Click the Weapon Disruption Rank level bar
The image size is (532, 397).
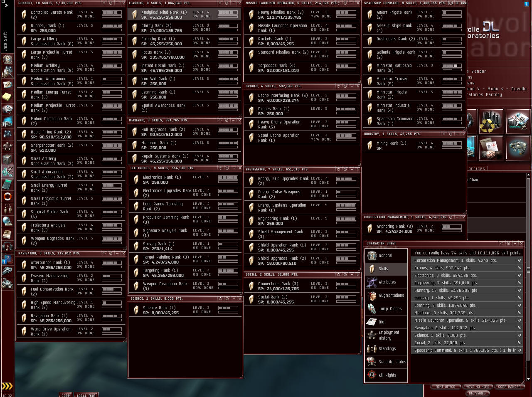click(x=228, y=284)
